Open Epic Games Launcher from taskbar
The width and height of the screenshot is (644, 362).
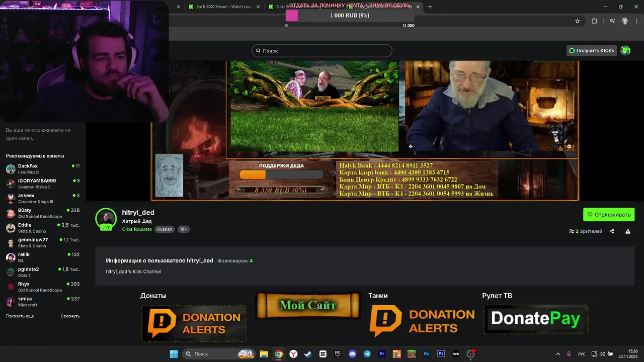[338, 354]
